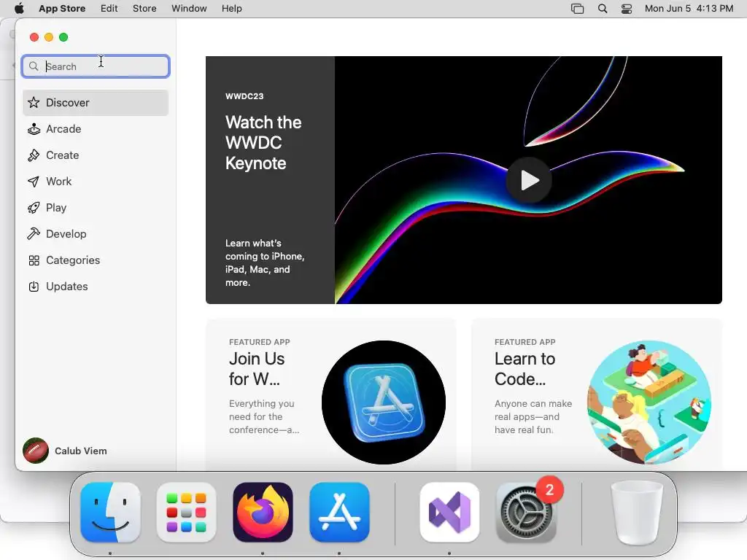Click the Stage Manager icon in menu bar

pyautogui.click(x=578, y=9)
